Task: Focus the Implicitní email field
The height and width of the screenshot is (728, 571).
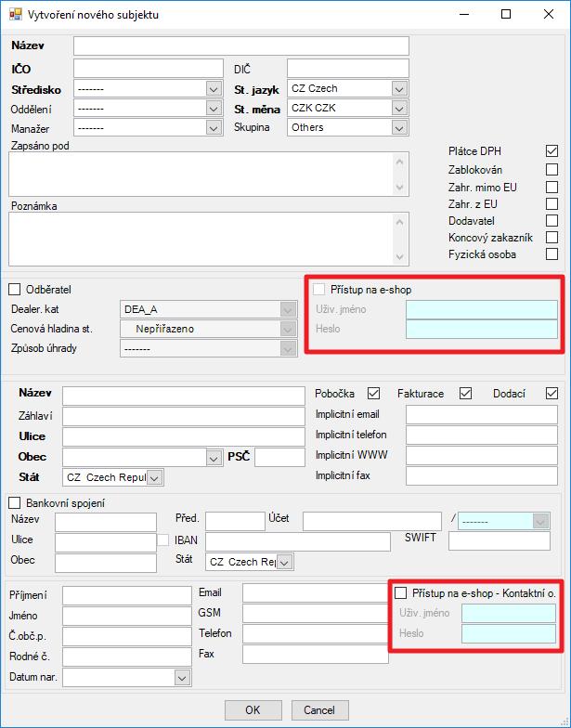Action: pyautogui.click(x=482, y=414)
